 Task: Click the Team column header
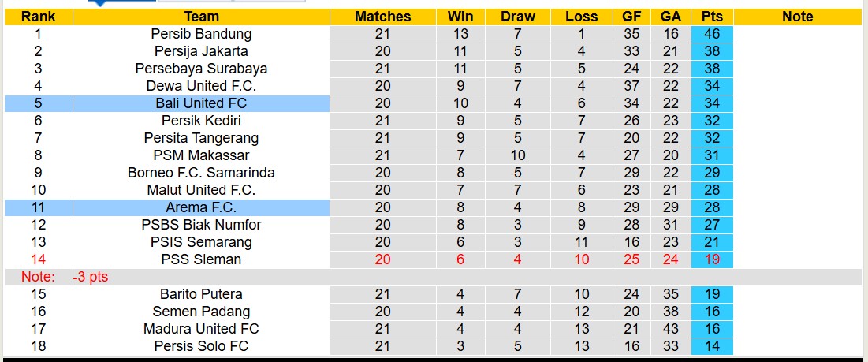pos(201,17)
